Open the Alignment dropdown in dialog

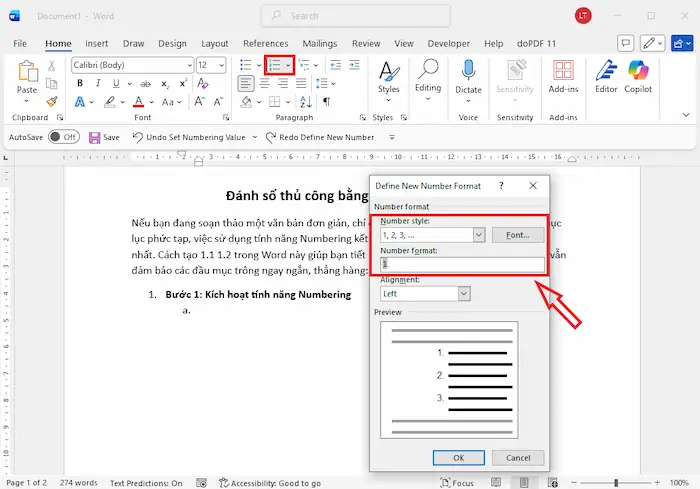[x=464, y=294]
